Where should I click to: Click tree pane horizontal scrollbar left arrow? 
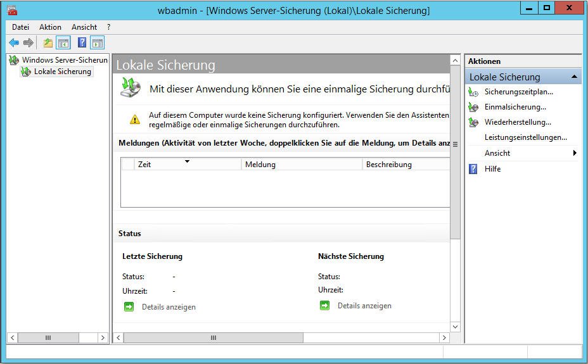tap(13, 338)
